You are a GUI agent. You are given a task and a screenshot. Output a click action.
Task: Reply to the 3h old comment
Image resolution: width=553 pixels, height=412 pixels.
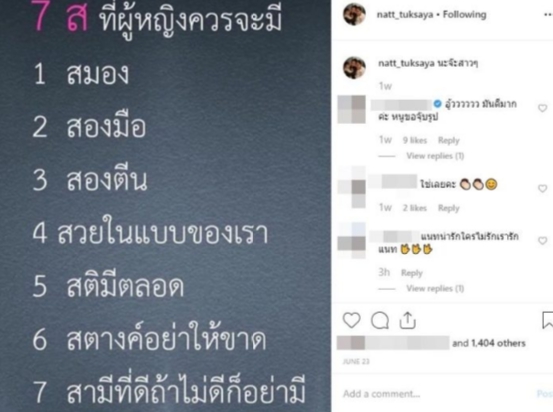coord(412,273)
